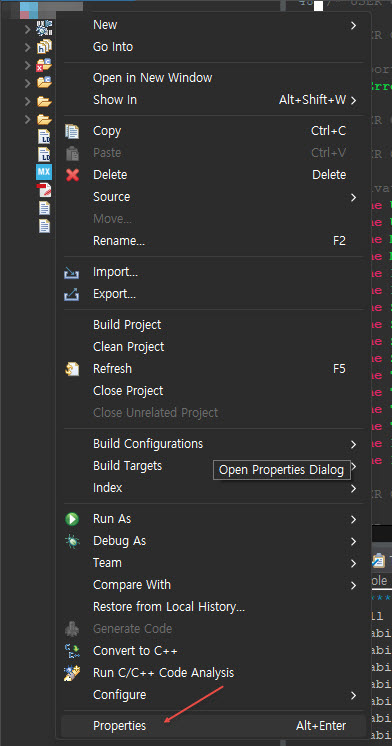Click the F5 shortcut text
The image size is (392, 746).
339,369
